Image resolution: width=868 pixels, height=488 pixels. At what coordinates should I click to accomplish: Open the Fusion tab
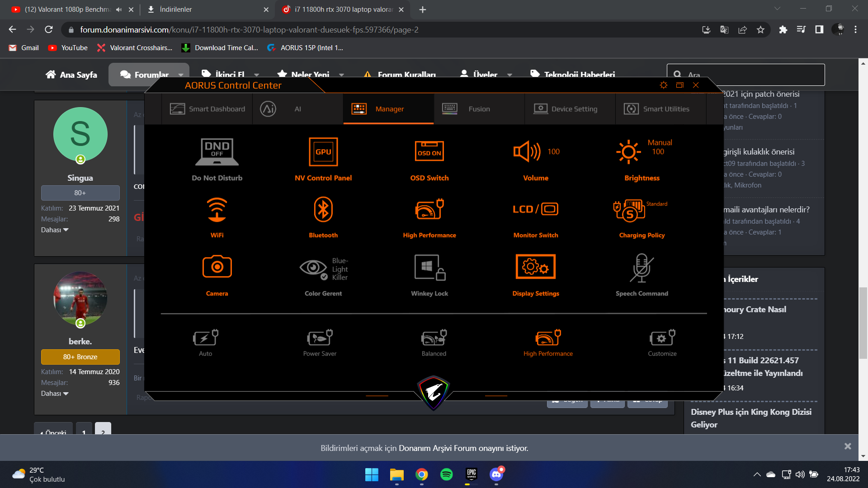[479, 109]
